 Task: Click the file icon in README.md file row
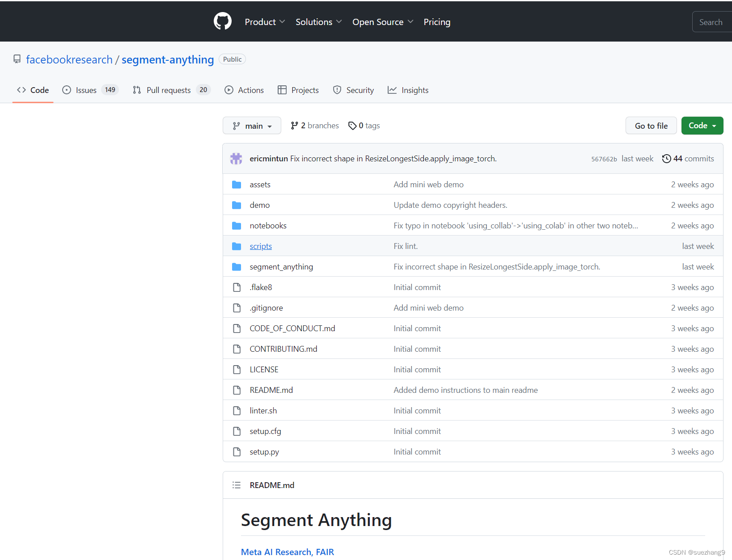(237, 390)
